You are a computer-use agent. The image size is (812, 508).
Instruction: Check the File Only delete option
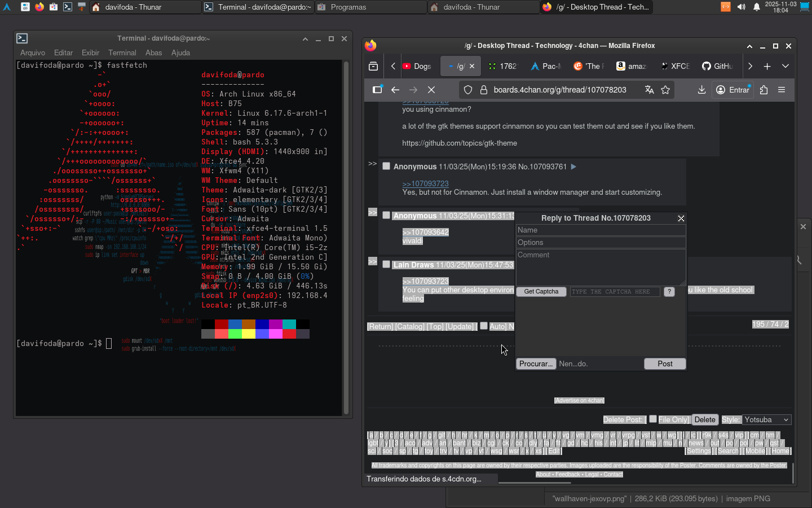pyautogui.click(x=653, y=419)
